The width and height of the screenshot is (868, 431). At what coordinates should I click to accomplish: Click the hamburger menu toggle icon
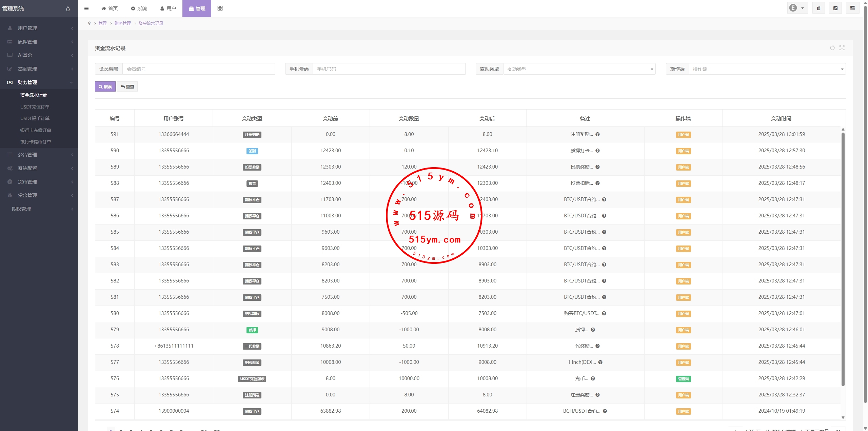(x=86, y=8)
